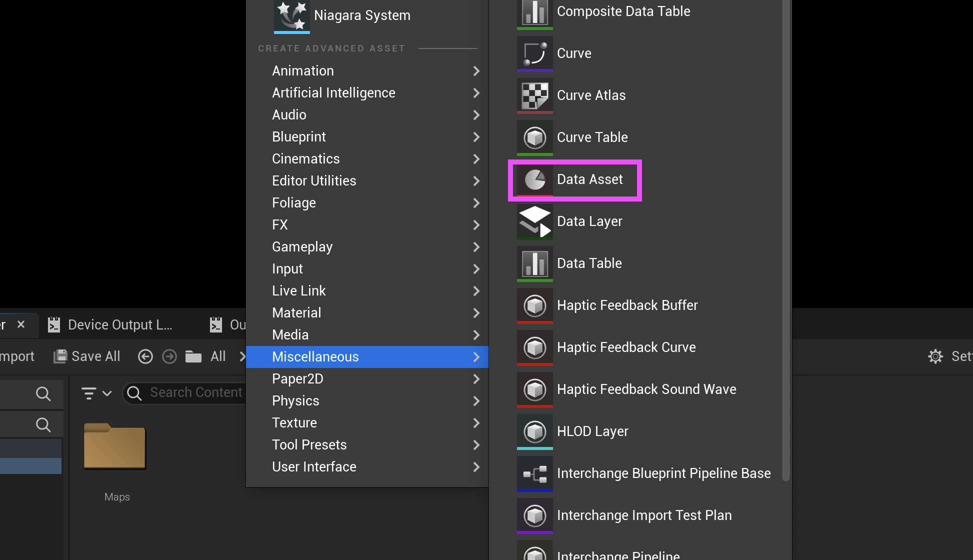Select Haptic Feedback Curve entry
The height and width of the screenshot is (560, 973).
[626, 347]
